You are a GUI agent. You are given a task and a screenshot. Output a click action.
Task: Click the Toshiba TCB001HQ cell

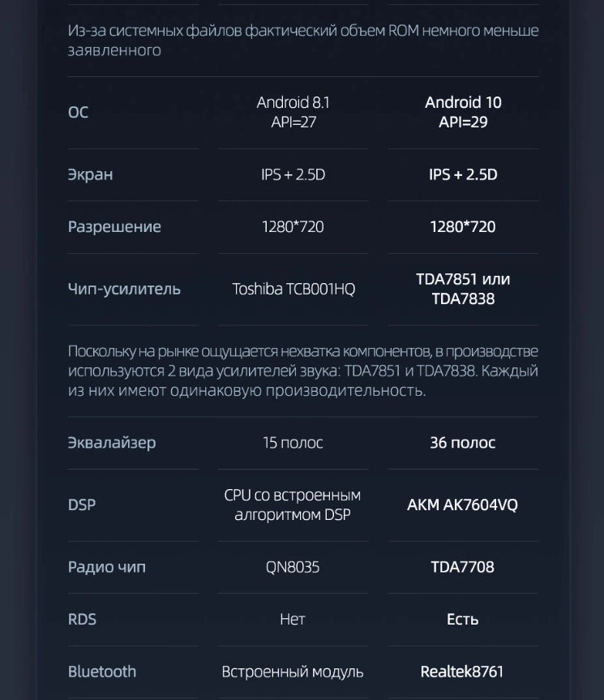click(x=293, y=289)
